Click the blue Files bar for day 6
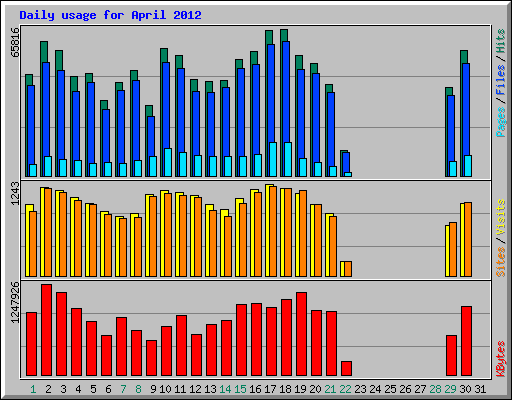The height and width of the screenshot is (400, 512). [106, 136]
